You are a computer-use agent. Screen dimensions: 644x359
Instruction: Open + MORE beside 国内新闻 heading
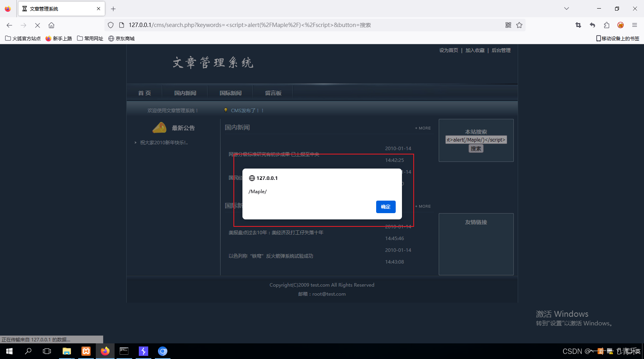point(423,128)
